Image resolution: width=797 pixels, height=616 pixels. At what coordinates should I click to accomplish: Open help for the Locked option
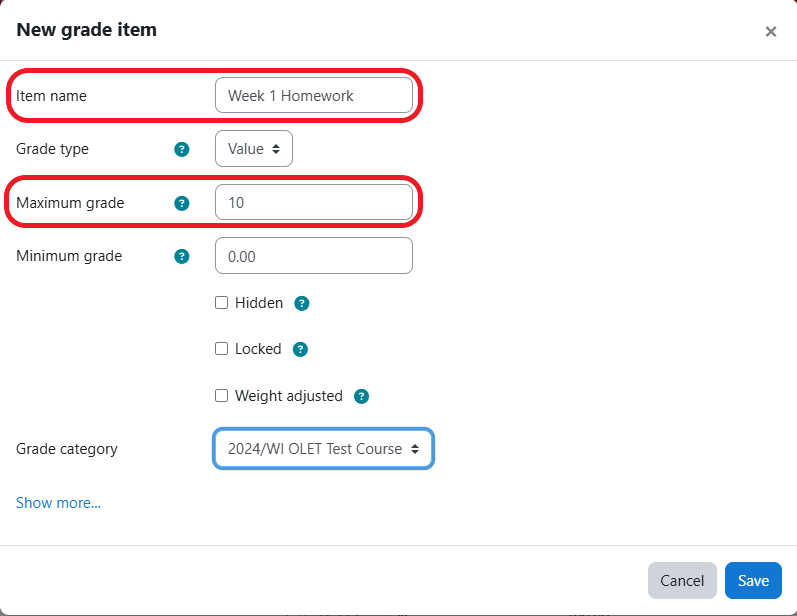pos(300,350)
